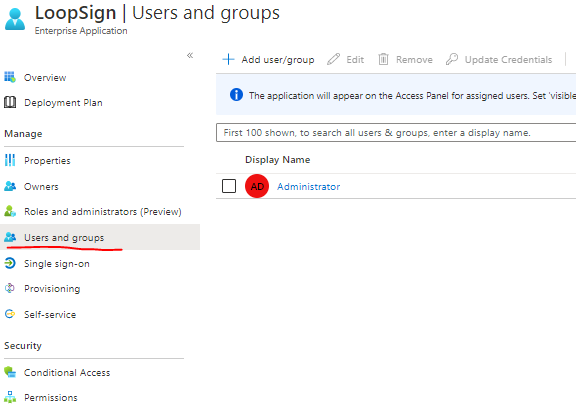Focus the users and groups search box
Viewport: 576px width, 413px height.
tap(396, 133)
